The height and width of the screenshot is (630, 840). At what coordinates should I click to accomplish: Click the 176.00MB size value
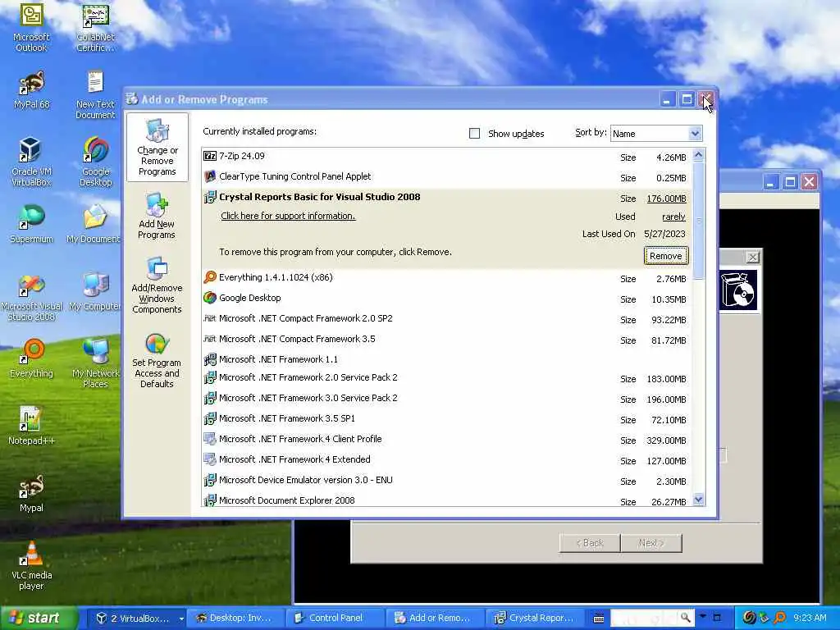pyautogui.click(x=666, y=199)
